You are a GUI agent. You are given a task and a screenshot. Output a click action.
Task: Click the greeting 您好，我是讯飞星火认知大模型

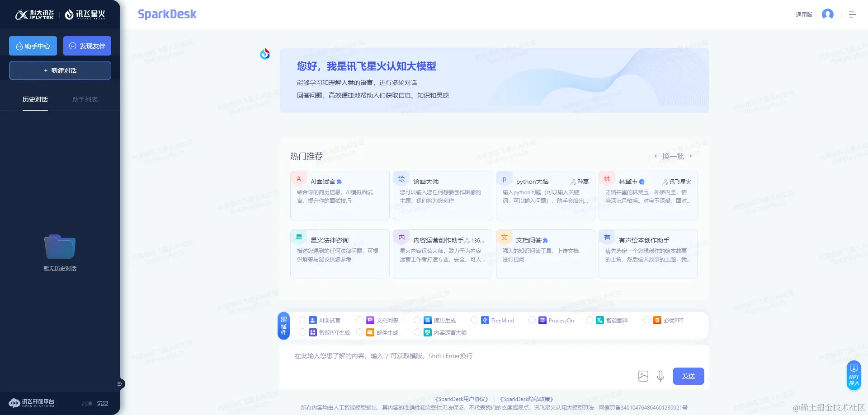tap(367, 66)
